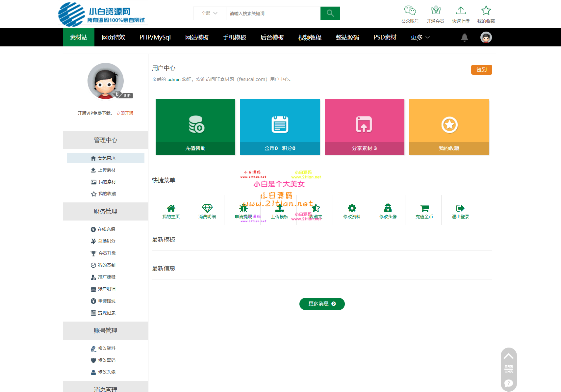Image resolution: width=561 pixels, height=392 pixels.
Task: Click the 充值赞助 coins card
Action: click(195, 127)
